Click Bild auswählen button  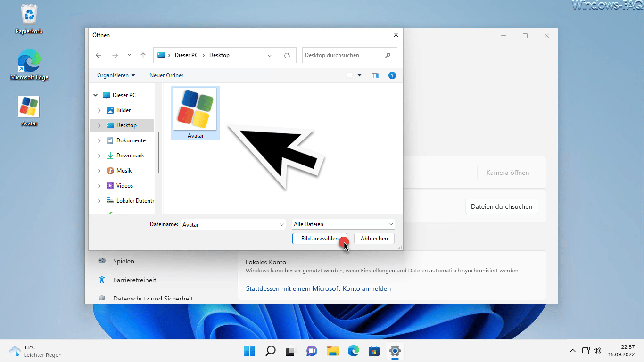(320, 239)
